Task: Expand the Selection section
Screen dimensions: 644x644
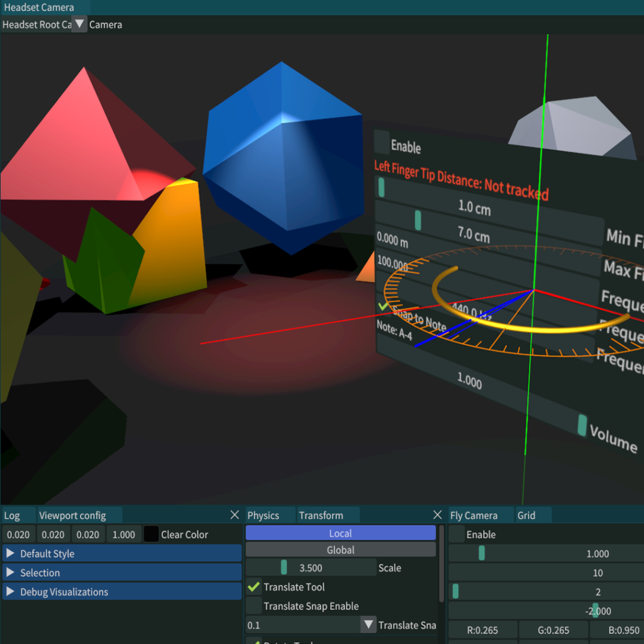Action: pyautogui.click(x=10, y=573)
